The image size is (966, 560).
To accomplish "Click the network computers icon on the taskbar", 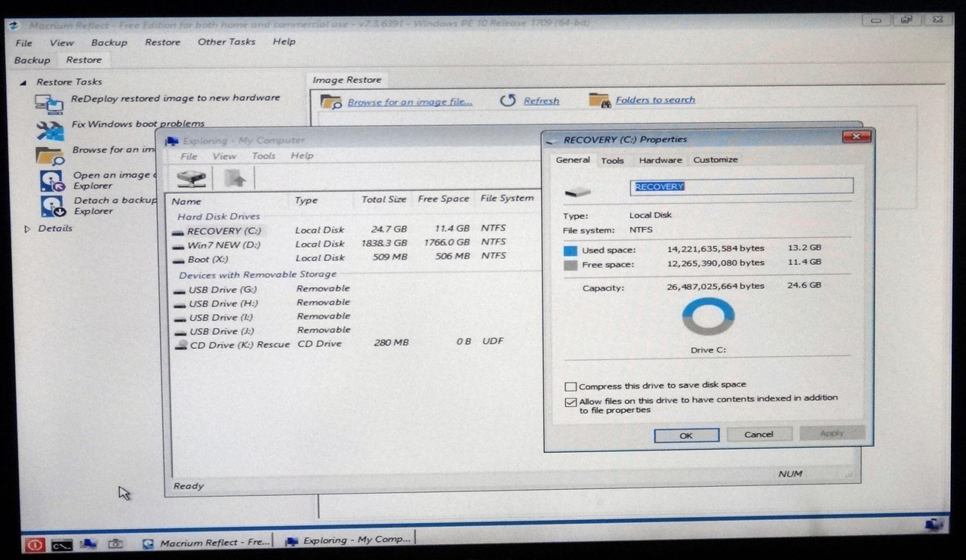I will [x=88, y=543].
